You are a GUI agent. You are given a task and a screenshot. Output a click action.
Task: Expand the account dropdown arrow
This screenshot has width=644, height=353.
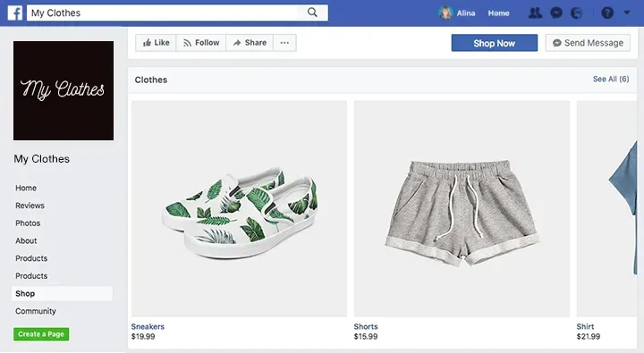627,13
